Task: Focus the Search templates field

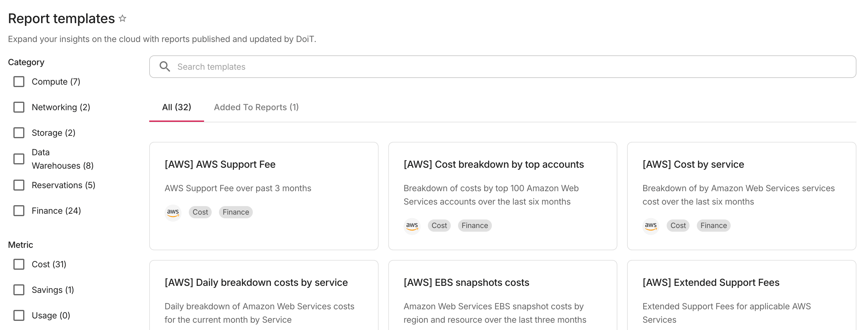Action: pyautogui.click(x=503, y=67)
